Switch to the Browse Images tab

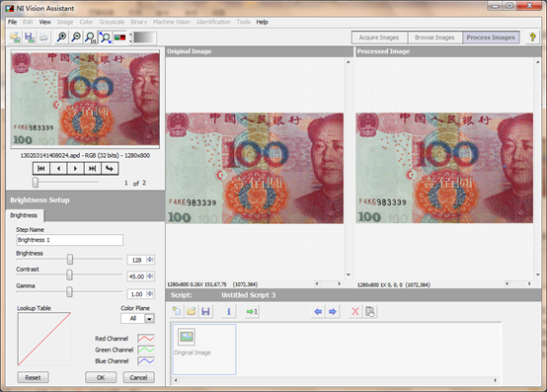click(x=434, y=38)
